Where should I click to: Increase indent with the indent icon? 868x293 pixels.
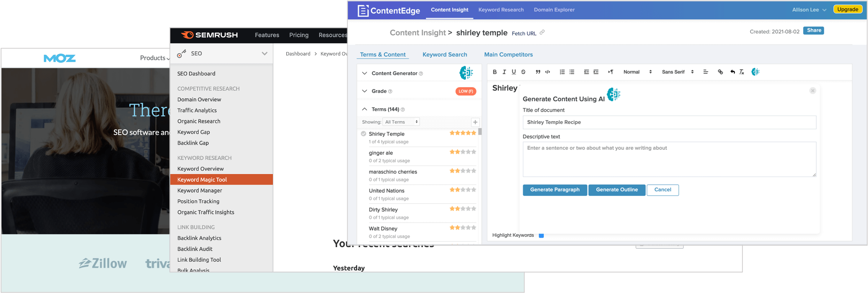[596, 72]
